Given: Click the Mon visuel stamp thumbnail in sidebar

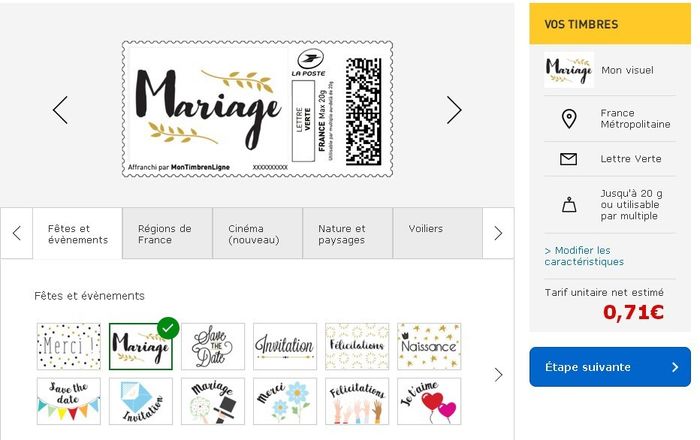Looking at the screenshot, I should 569,70.
